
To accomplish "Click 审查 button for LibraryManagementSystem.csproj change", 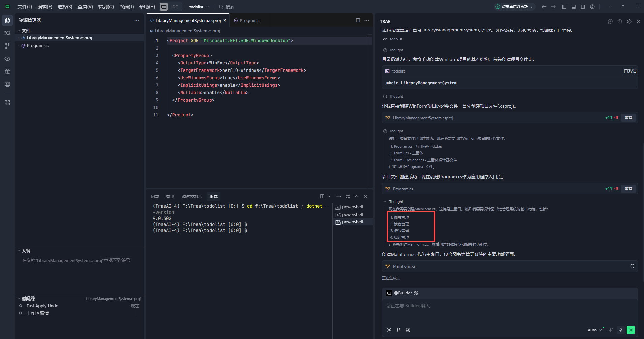I will pyautogui.click(x=628, y=118).
